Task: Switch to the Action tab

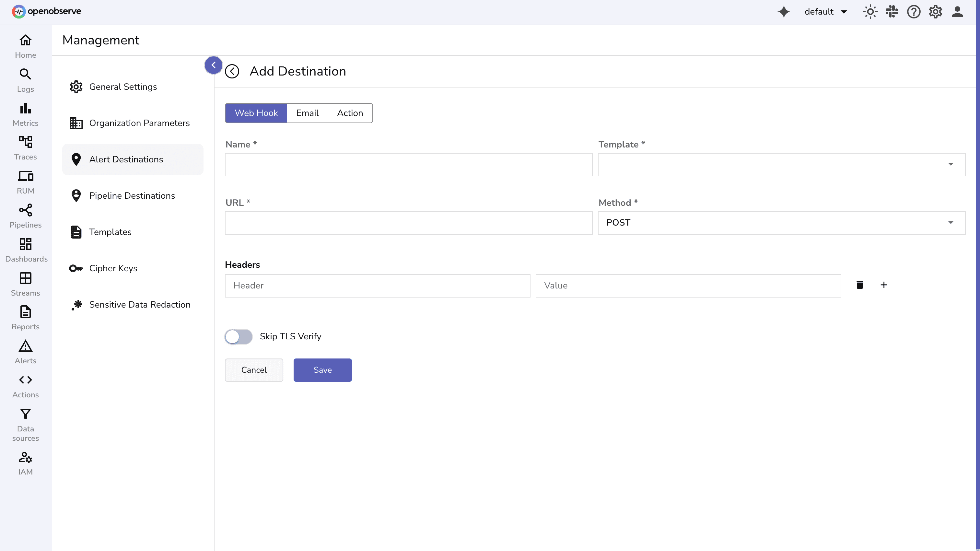Action: 350,113
